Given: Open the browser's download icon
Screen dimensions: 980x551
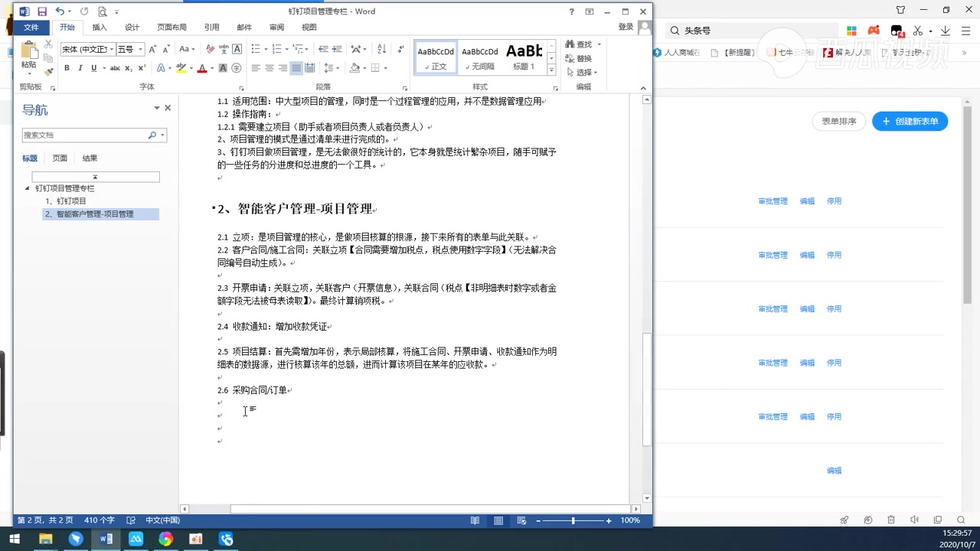Looking at the screenshot, I should click(x=946, y=31).
